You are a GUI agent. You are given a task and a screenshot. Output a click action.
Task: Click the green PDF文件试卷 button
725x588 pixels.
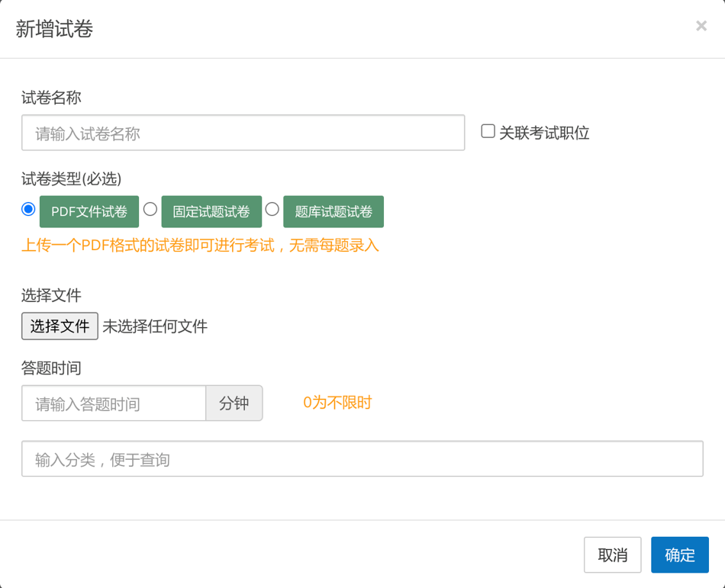[89, 212]
